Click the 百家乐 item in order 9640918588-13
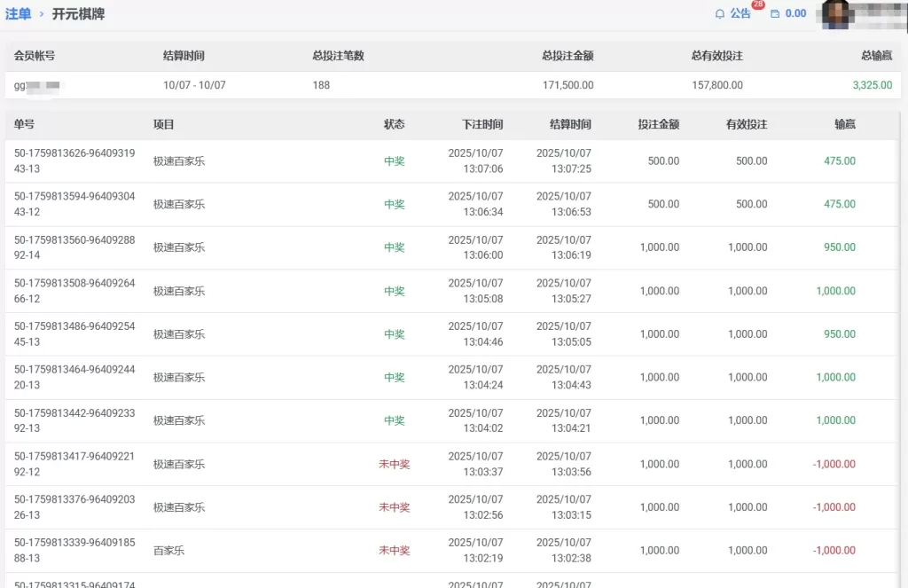 (x=168, y=551)
